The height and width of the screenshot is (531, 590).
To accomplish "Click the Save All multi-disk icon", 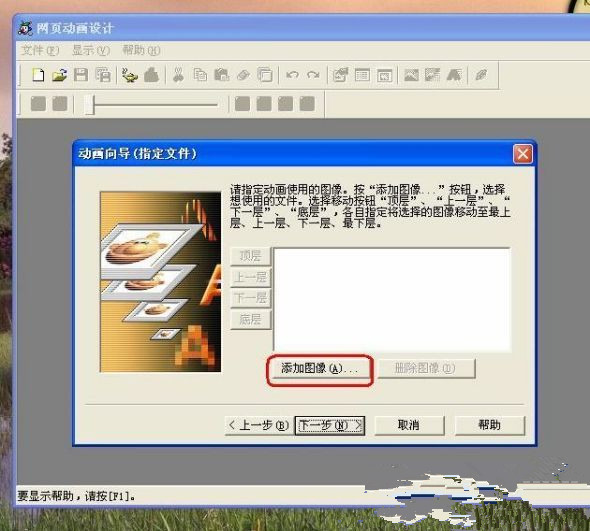I will click(103, 75).
